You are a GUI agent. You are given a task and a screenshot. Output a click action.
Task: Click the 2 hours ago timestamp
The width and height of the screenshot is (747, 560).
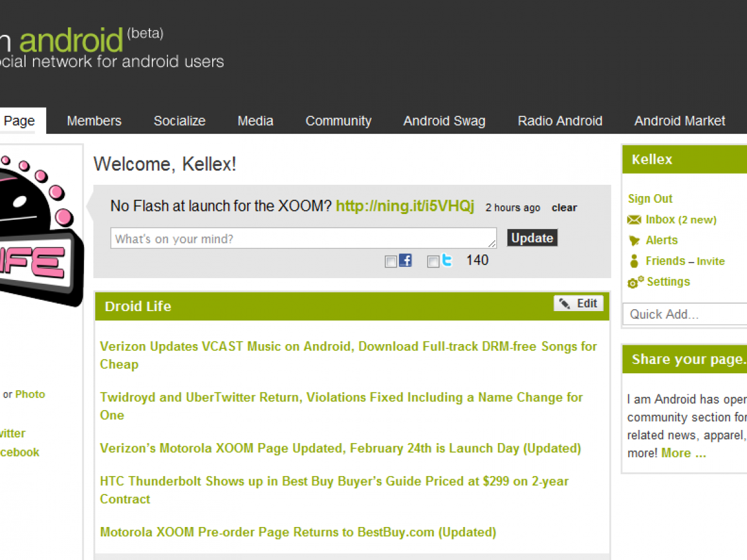(513, 208)
